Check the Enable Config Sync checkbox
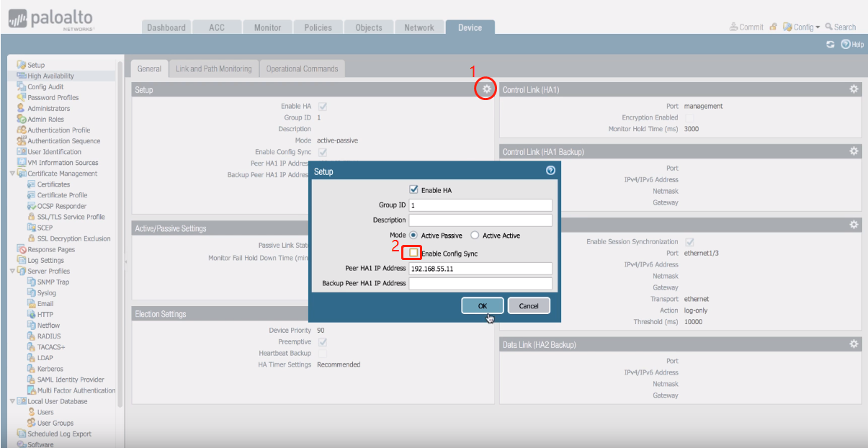The width and height of the screenshot is (868, 448). 413,254
